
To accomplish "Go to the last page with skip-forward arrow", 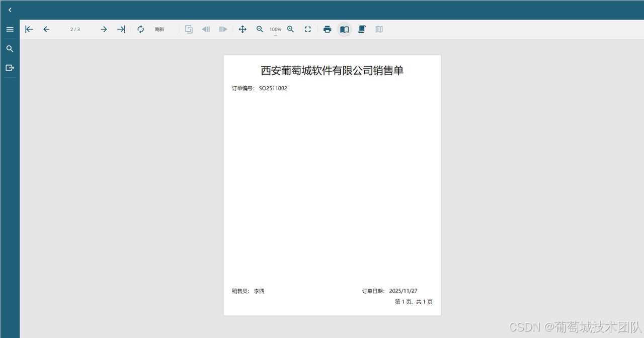I will pyautogui.click(x=121, y=29).
